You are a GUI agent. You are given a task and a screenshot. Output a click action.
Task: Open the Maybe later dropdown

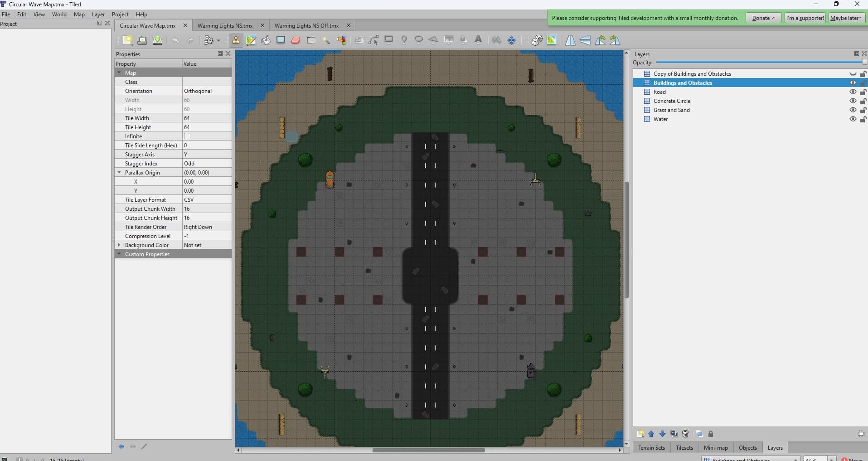847,18
